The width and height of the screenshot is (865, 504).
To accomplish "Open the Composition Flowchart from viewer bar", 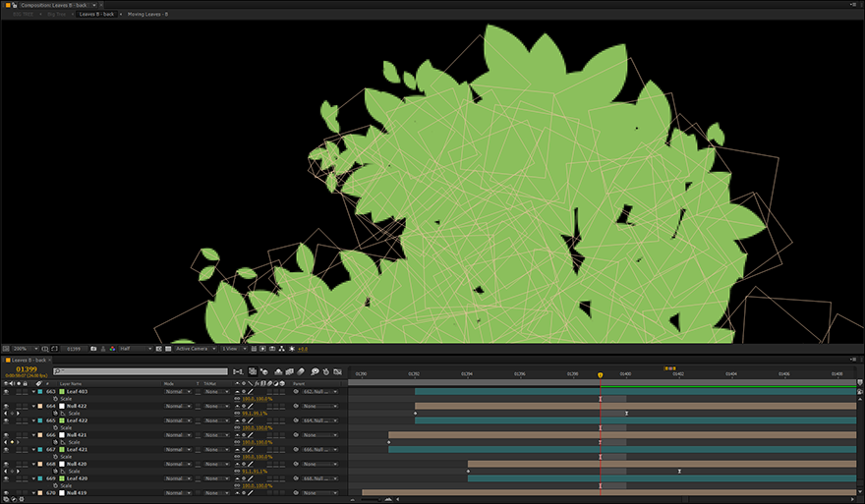I will point(282,349).
